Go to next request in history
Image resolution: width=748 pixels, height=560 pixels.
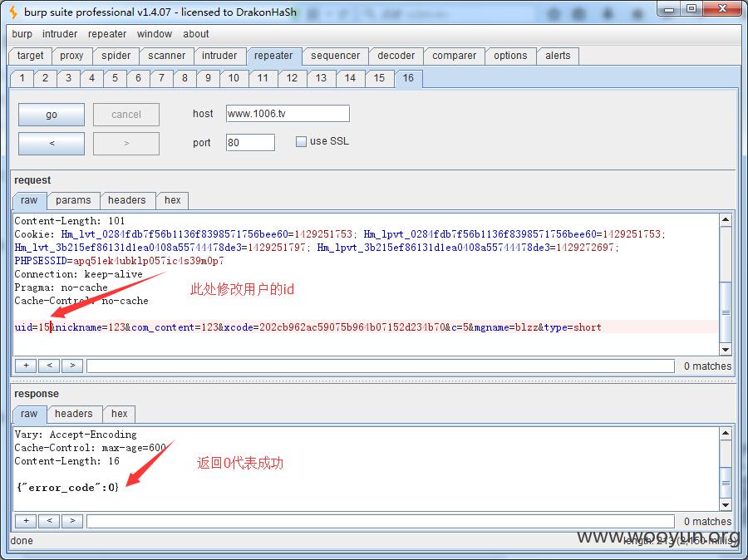pos(126,144)
